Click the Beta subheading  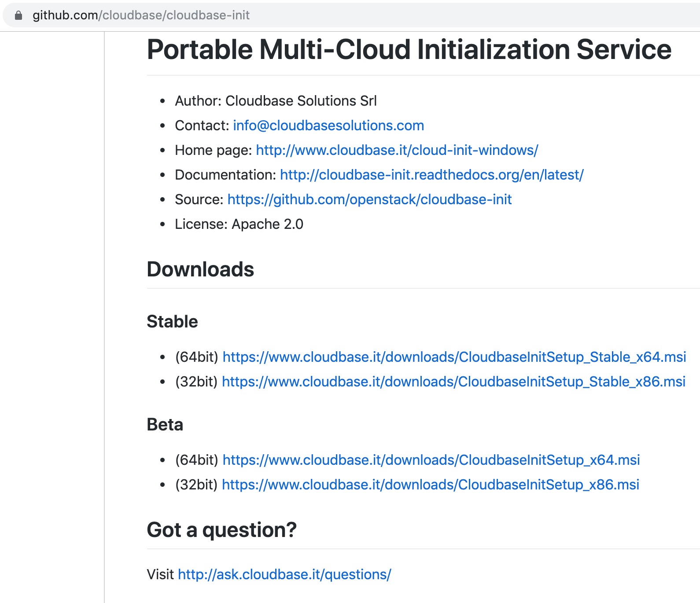(x=165, y=425)
